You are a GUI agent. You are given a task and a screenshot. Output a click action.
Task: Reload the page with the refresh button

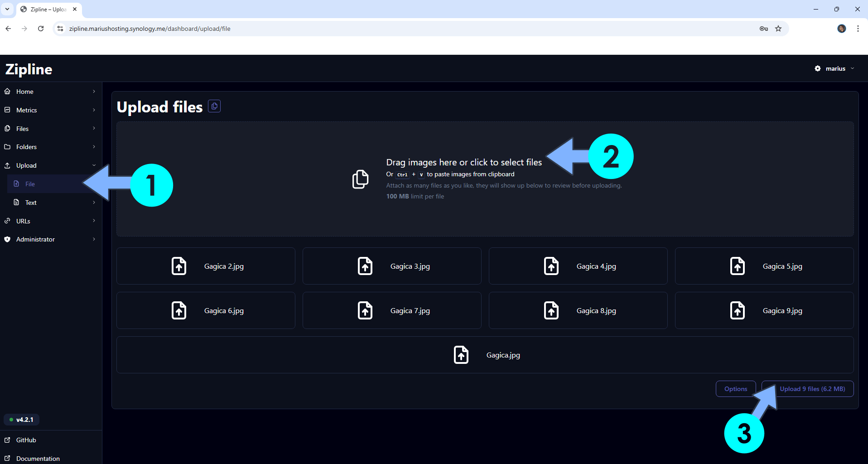pyautogui.click(x=41, y=29)
